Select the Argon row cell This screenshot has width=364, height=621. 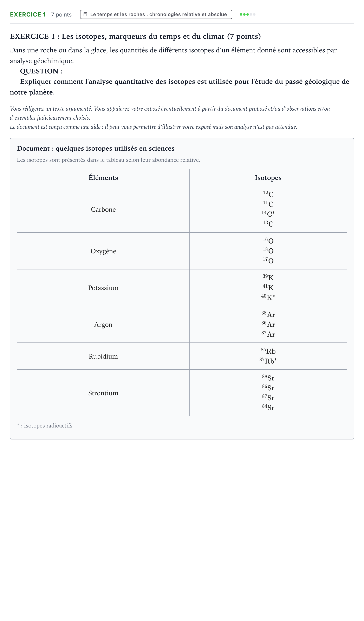click(x=103, y=324)
